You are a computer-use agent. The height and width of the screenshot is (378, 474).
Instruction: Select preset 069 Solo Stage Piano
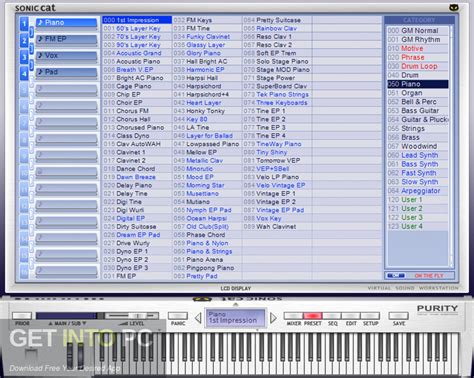coord(277,61)
